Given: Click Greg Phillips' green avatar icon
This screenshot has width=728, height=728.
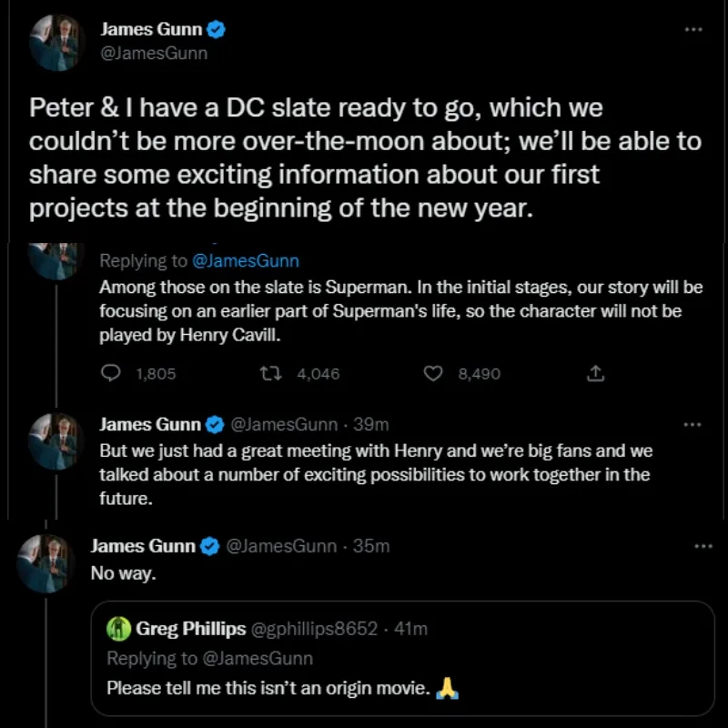Looking at the screenshot, I should (118, 628).
